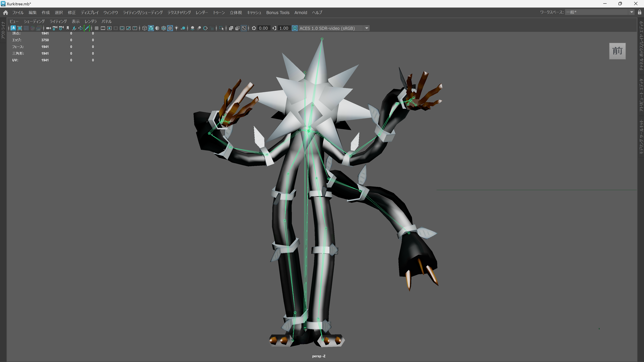
Task: Toggle multisample anti-aliasing icon
Action: pyautogui.click(x=205, y=28)
